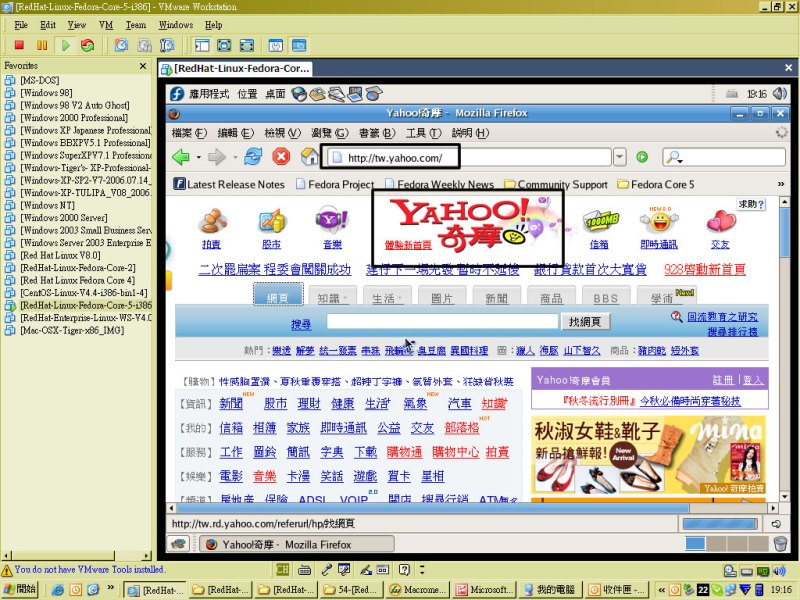This screenshot has height=600, width=800.
Task: Open the Firefox 工具 (T) tools menu
Action: 423,133
